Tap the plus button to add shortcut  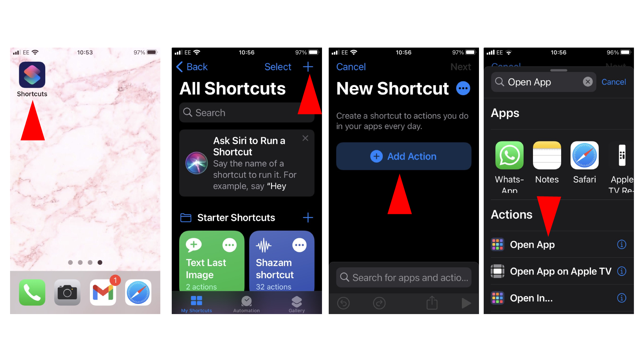click(308, 67)
